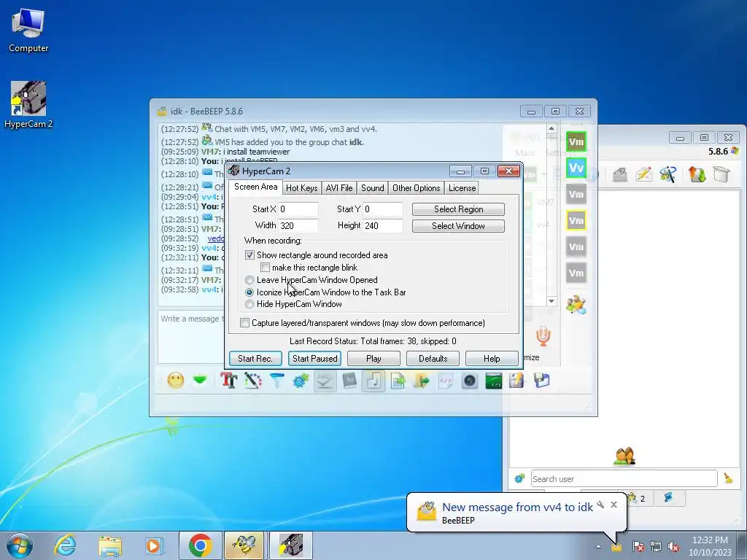Open file transfers up-down arrows icon
This screenshot has width=747, height=560.
click(x=697, y=174)
